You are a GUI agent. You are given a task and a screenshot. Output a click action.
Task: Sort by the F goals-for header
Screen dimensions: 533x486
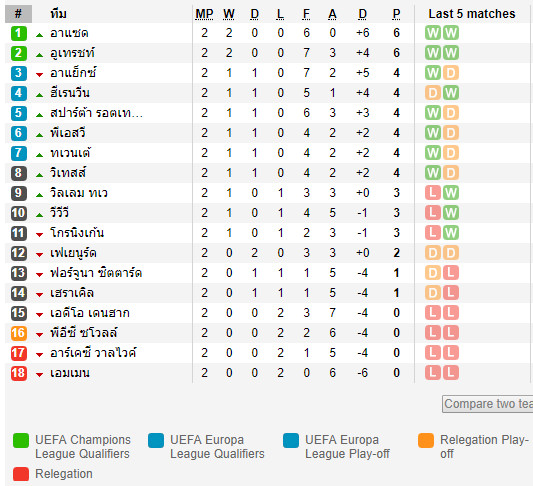tap(306, 14)
